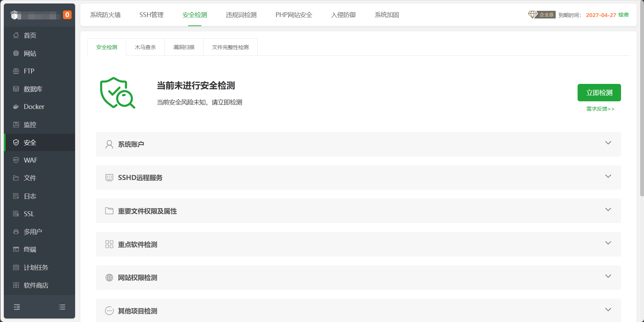644x322 pixels.
Task: Click the list menu icon at sidebar bottom
Action: point(62,307)
